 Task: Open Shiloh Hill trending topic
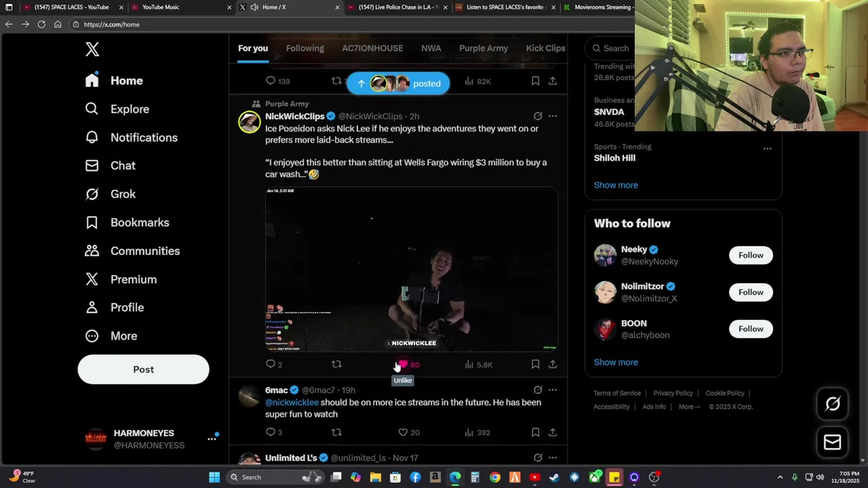[x=614, y=158]
